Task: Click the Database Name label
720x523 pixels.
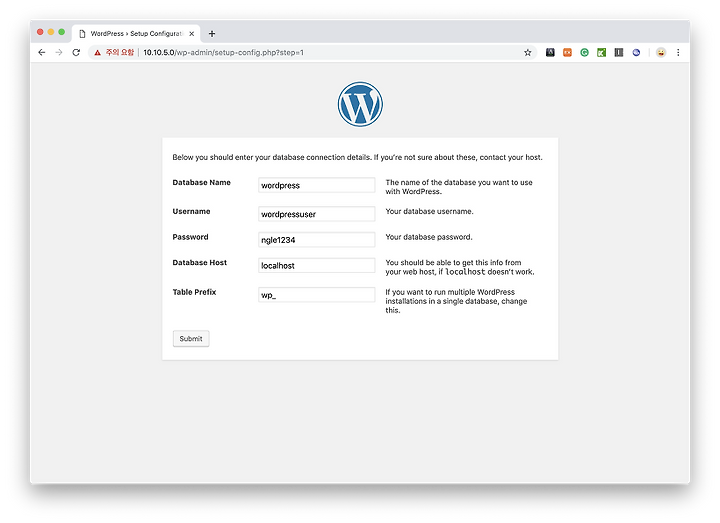Action: tap(202, 182)
